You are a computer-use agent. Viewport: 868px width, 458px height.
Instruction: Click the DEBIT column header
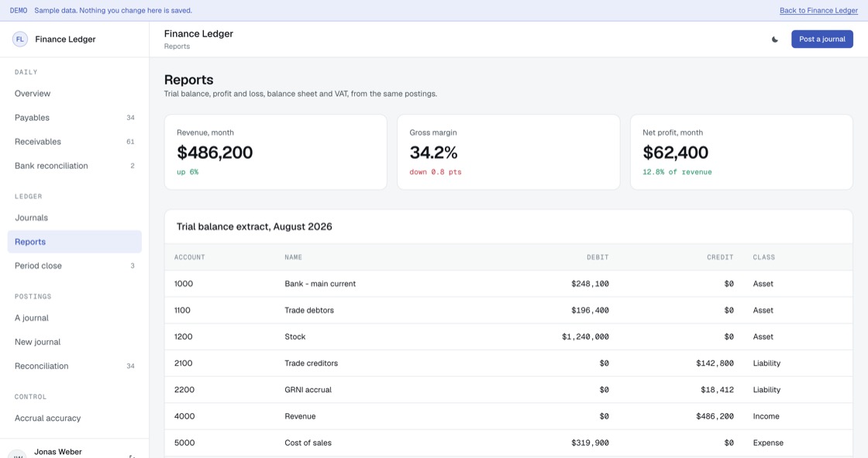[x=598, y=257]
